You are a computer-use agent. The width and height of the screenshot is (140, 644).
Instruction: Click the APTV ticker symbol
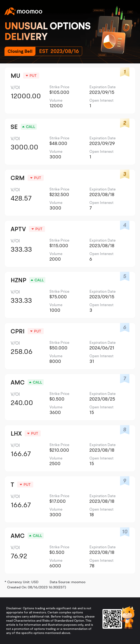(x=18, y=229)
